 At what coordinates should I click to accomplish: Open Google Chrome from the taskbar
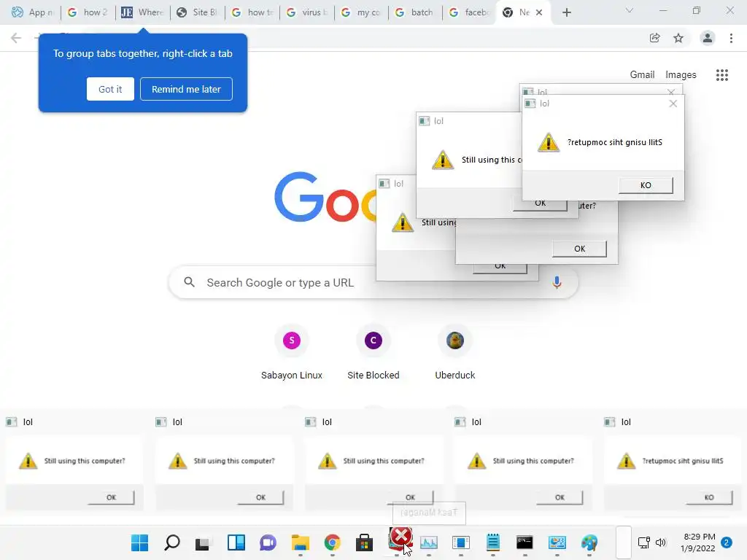tap(333, 542)
